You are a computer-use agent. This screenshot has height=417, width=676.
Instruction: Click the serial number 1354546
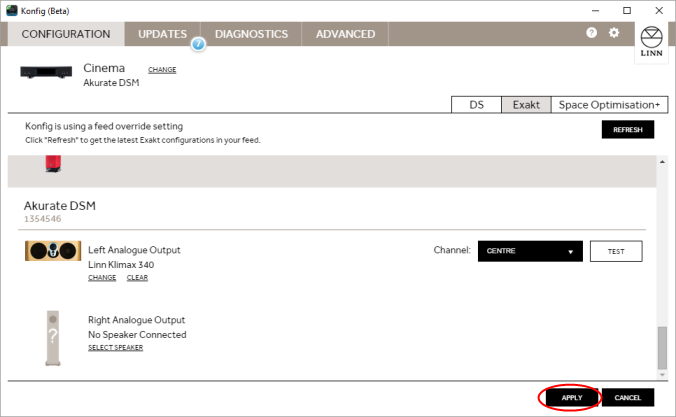(x=43, y=219)
